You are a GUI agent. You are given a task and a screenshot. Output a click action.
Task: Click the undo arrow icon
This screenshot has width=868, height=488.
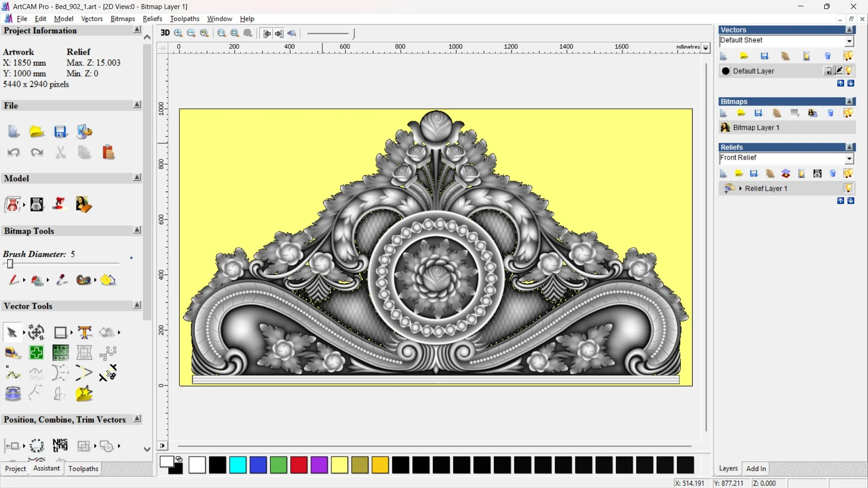click(14, 153)
